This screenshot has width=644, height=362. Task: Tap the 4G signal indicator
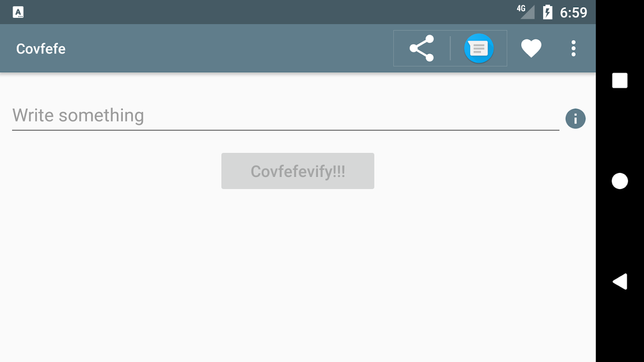[526, 12]
